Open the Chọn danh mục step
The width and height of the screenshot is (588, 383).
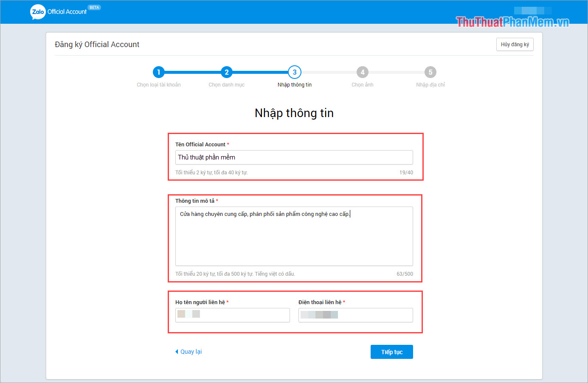click(227, 84)
